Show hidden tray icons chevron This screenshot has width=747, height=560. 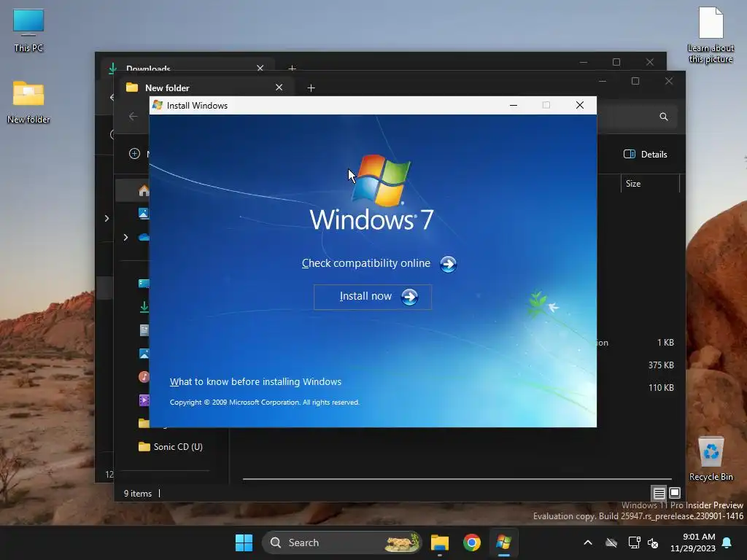tap(588, 542)
